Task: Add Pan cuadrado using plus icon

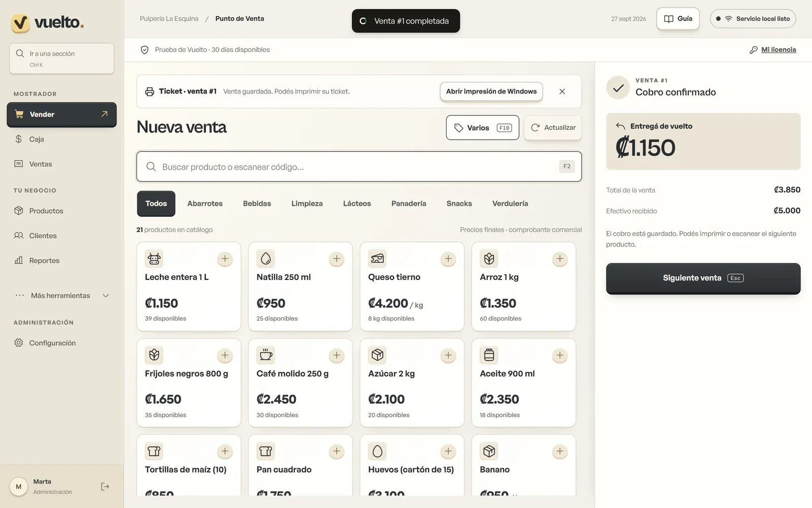Action: pos(336,452)
